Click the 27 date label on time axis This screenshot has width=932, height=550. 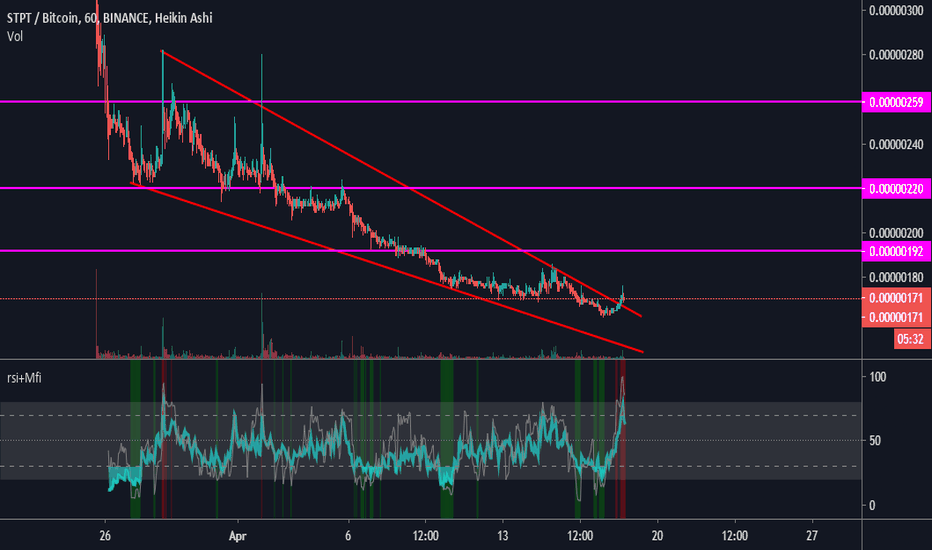[x=812, y=535]
